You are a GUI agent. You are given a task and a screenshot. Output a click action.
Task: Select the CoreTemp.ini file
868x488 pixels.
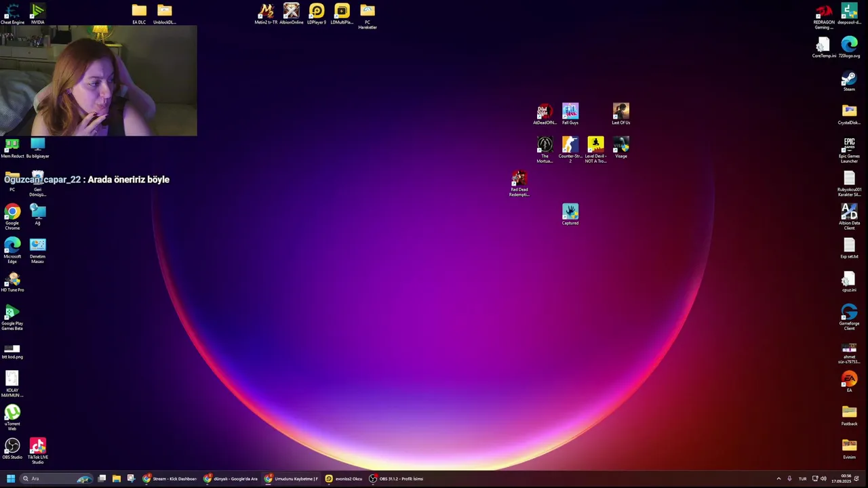point(824,47)
